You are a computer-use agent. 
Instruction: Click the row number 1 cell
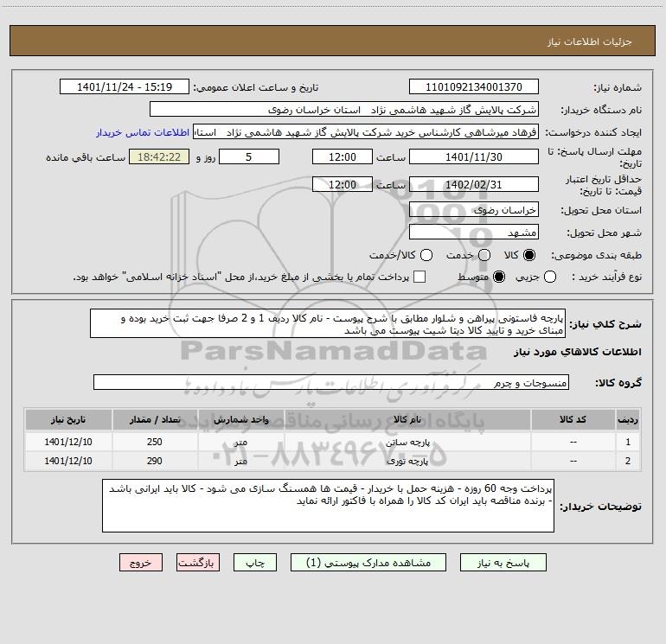(628, 442)
